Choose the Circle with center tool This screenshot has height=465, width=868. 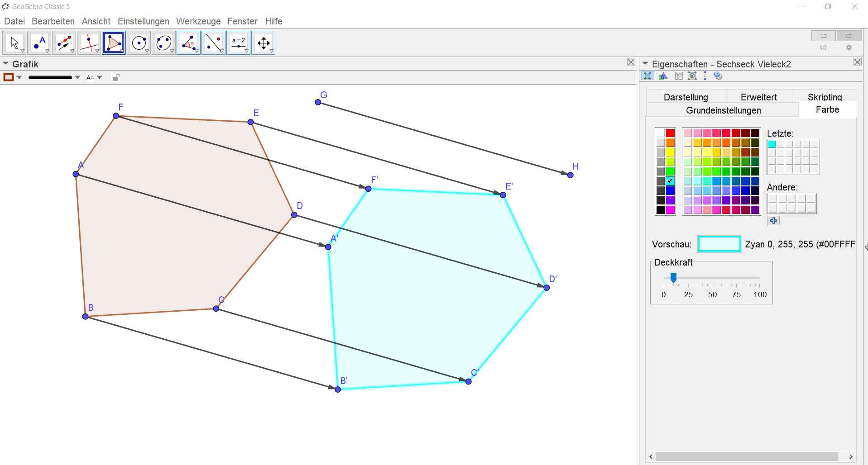pyautogui.click(x=139, y=43)
